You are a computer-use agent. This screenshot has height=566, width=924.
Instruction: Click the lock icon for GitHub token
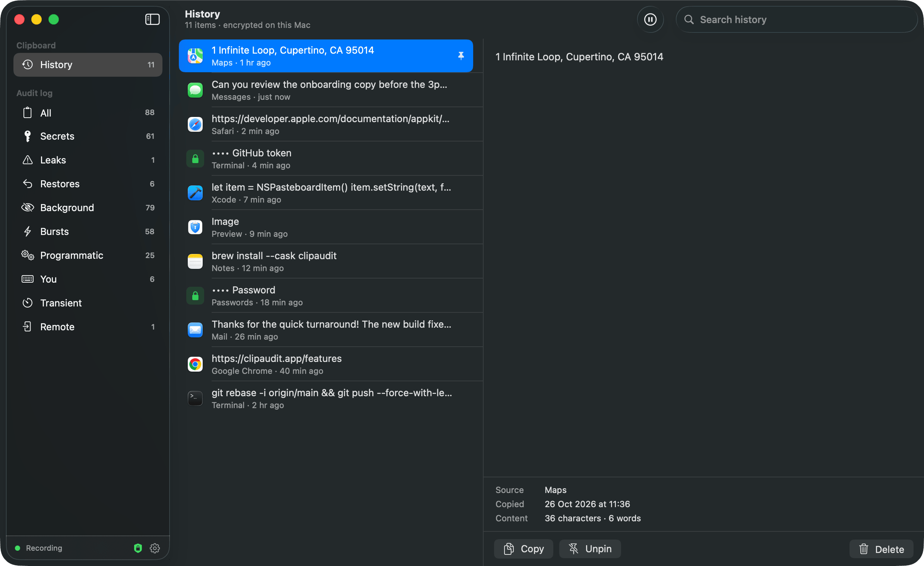coord(195,159)
